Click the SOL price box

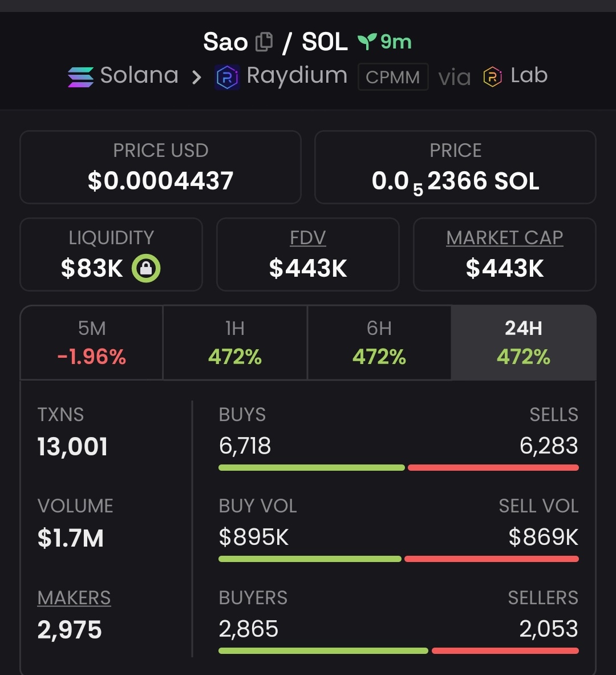click(x=455, y=167)
